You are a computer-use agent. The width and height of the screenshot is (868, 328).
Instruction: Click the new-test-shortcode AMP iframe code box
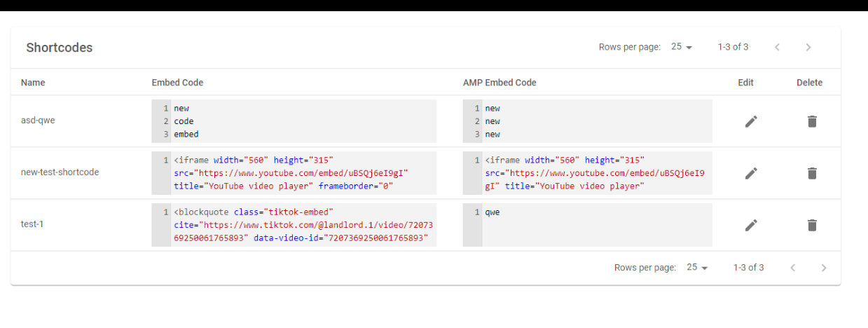[588, 173]
